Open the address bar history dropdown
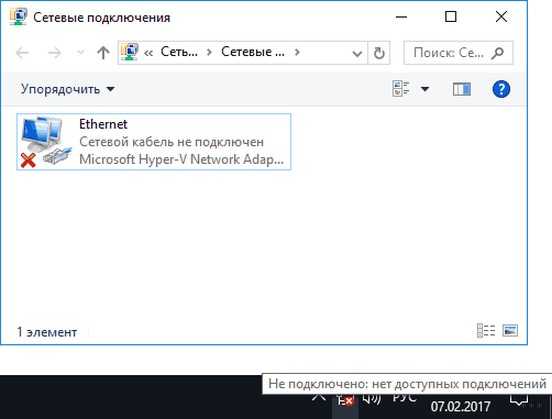The image size is (552, 419). tap(357, 54)
